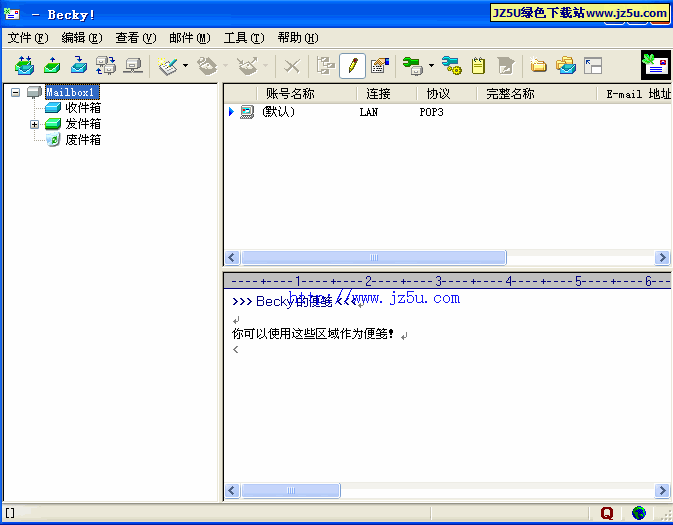This screenshot has height=525, width=673.
Task: Click the receive mail blue tray icon
Action: (x=79, y=66)
